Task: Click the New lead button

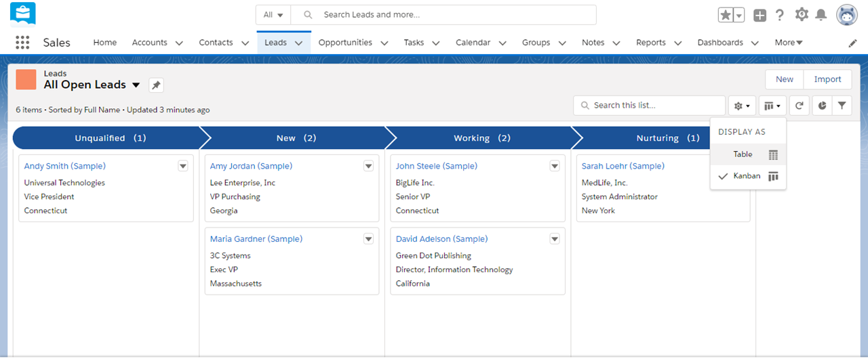Action: pos(785,79)
